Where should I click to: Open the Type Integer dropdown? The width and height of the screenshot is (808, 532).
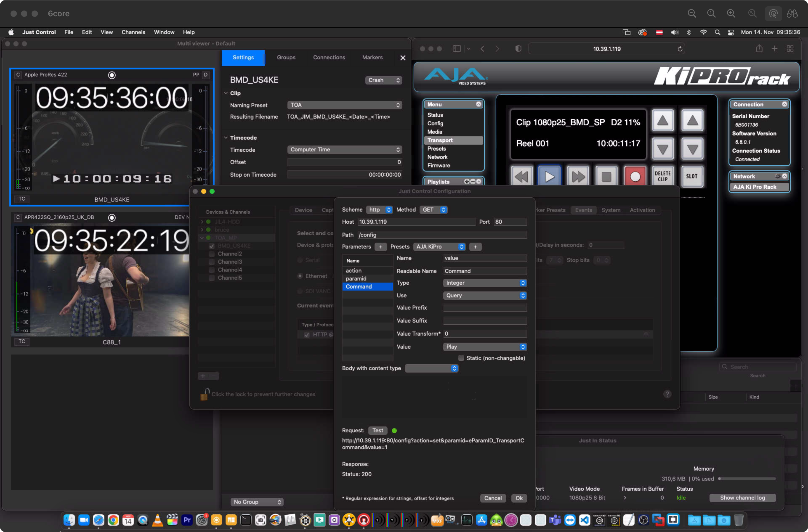(x=485, y=283)
